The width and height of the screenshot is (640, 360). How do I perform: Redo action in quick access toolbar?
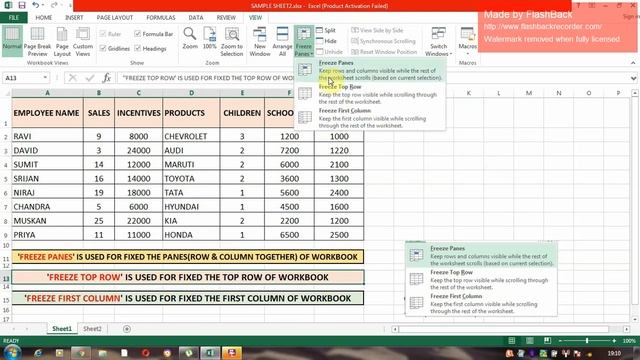[x=54, y=5]
